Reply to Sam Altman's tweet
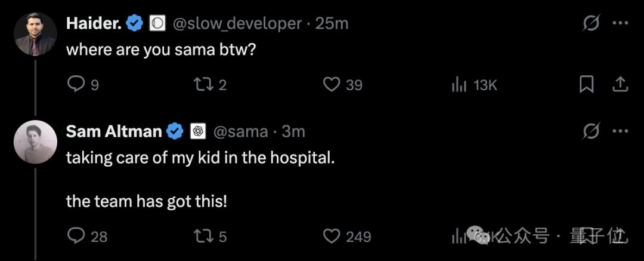 (x=76, y=237)
